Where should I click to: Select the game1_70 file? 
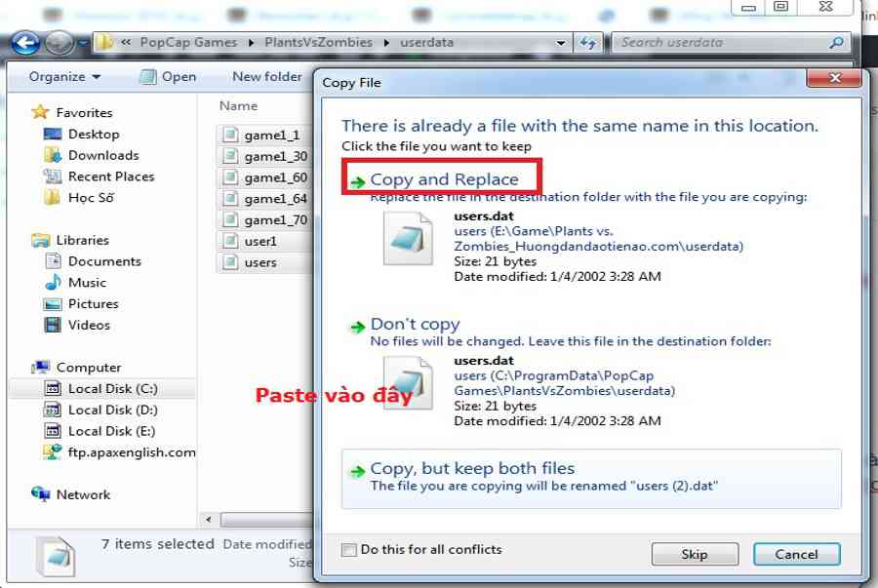(264, 219)
